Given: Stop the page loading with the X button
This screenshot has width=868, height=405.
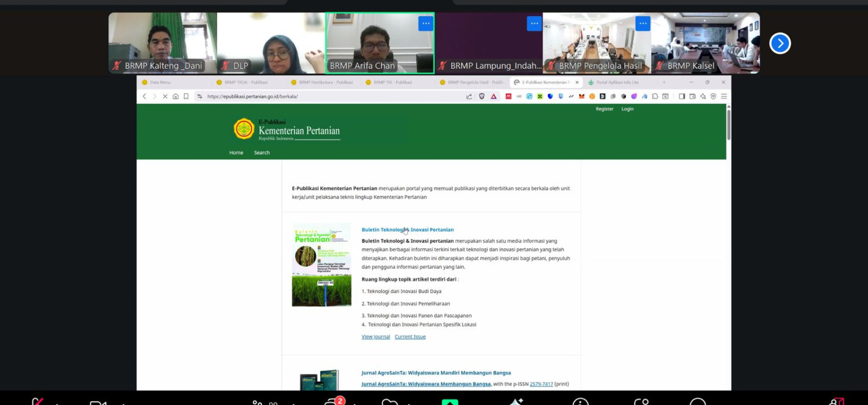Looking at the screenshot, I should pos(165,97).
